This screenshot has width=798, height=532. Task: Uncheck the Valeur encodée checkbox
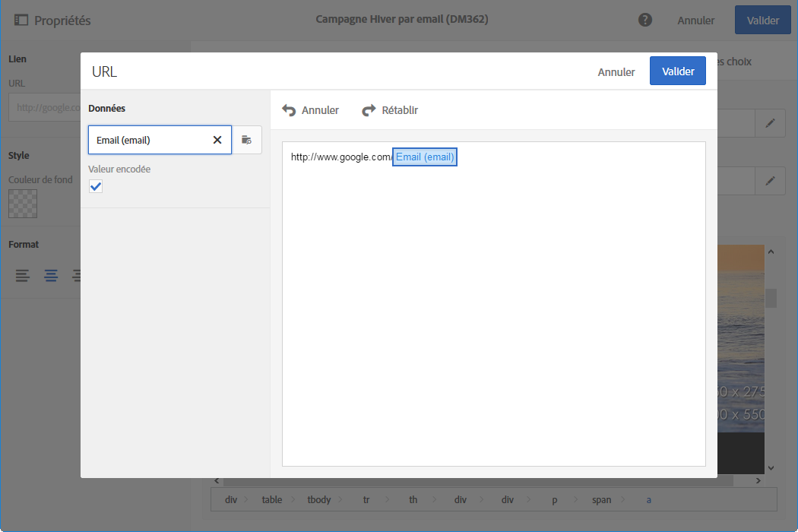(x=96, y=186)
